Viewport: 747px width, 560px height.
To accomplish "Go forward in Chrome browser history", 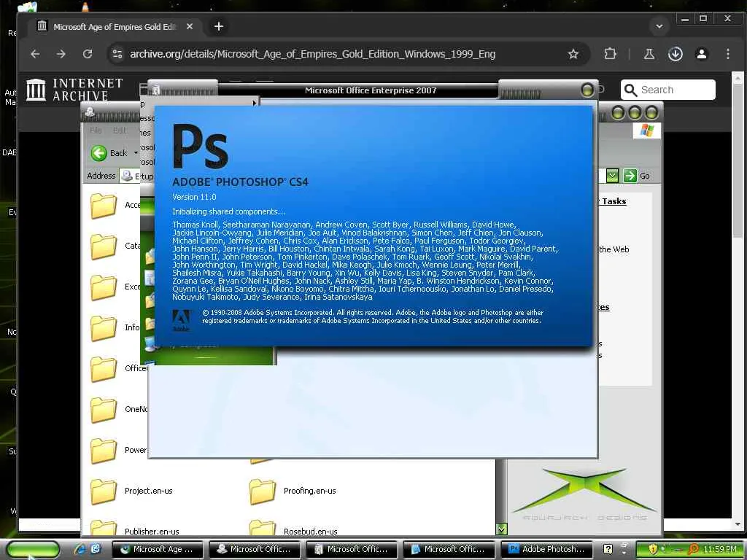I will pos(61,54).
